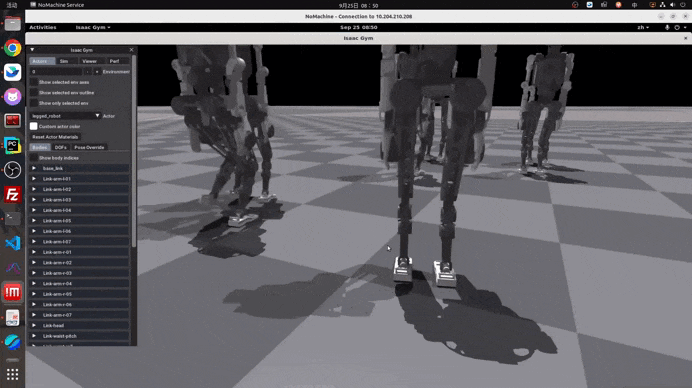Click the volume icon in top bar
The width and height of the screenshot is (692, 388).
(673, 5)
